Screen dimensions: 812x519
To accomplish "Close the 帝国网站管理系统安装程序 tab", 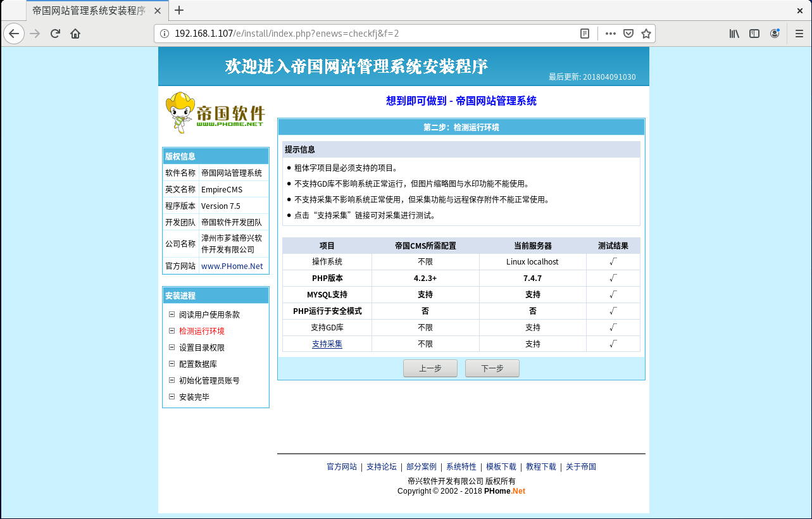I will point(158,11).
